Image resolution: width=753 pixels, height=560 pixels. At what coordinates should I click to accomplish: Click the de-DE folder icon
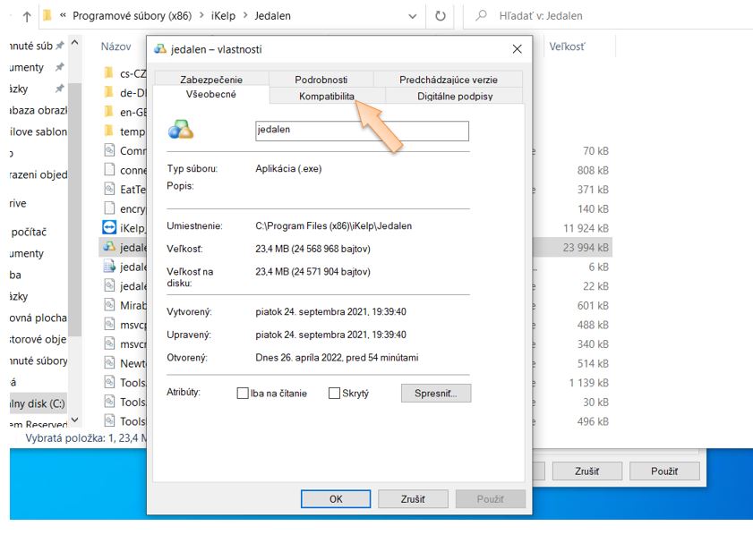tap(109, 92)
